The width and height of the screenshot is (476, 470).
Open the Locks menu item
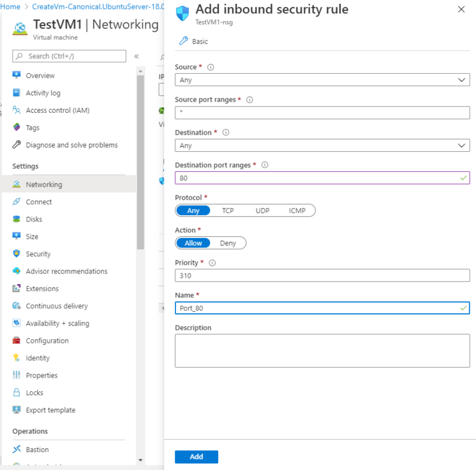(69, 392)
